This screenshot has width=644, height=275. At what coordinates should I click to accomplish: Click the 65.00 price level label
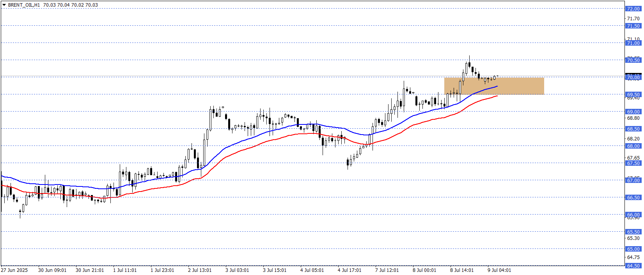[633, 249]
